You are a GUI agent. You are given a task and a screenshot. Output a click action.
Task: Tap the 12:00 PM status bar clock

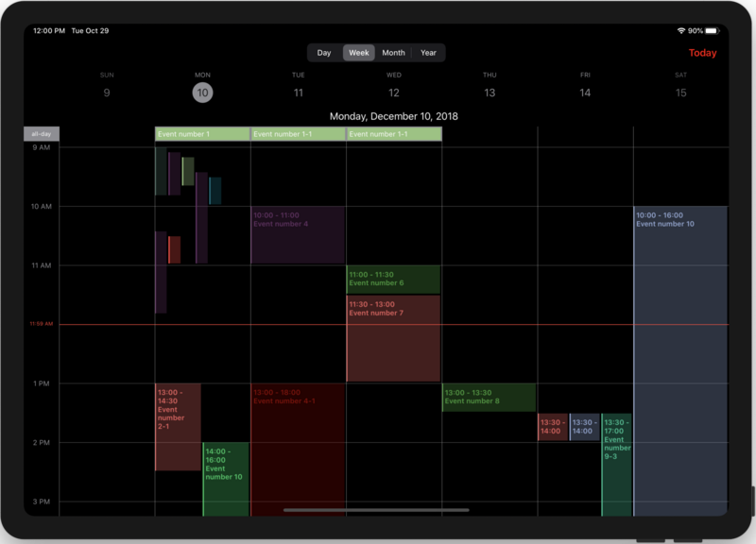click(49, 31)
